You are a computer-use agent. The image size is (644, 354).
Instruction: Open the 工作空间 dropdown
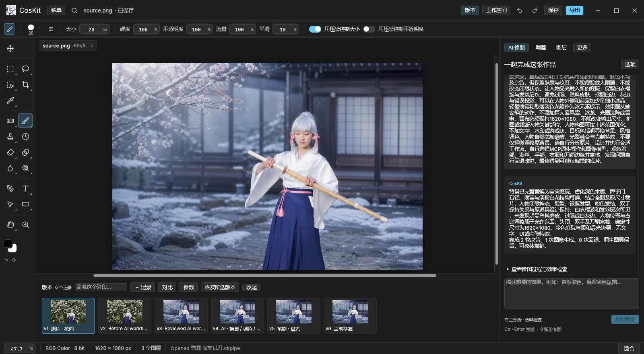(x=496, y=10)
